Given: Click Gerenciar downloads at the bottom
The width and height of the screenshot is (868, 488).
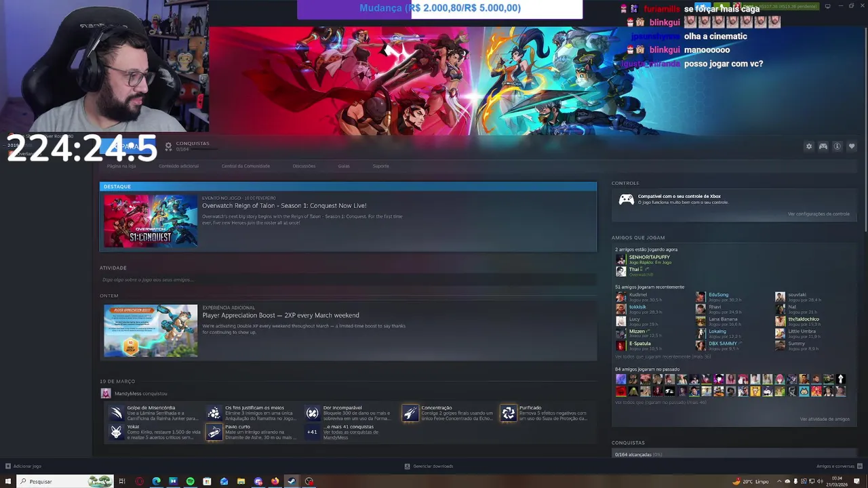Looking at the screenshot, I should click(429, 466).
